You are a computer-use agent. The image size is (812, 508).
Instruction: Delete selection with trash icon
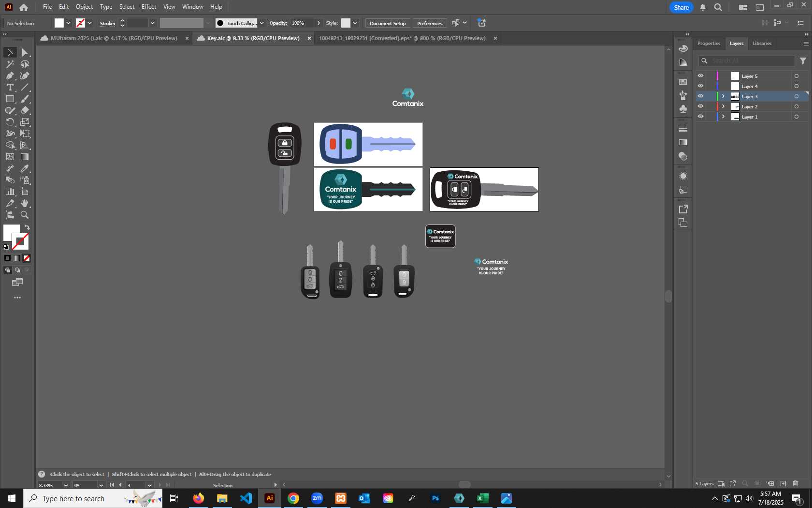point(796,483)
